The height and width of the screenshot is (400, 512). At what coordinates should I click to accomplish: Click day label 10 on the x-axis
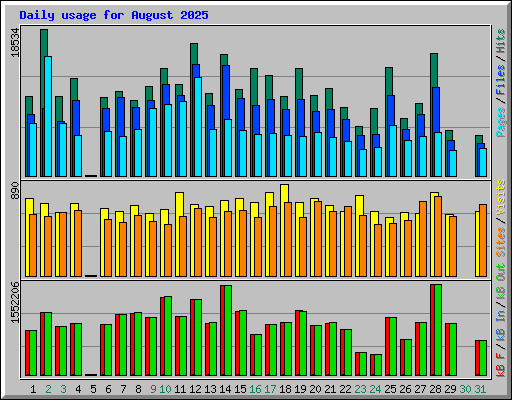pos(165,389)
